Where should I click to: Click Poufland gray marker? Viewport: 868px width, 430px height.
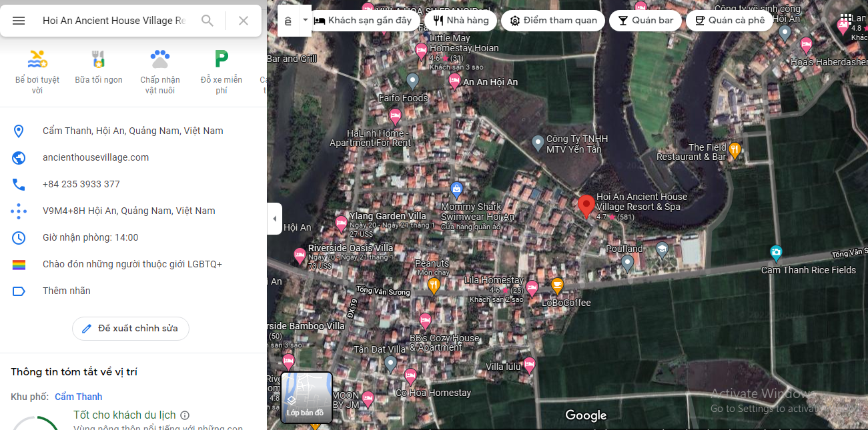click(x=627, y=263)
